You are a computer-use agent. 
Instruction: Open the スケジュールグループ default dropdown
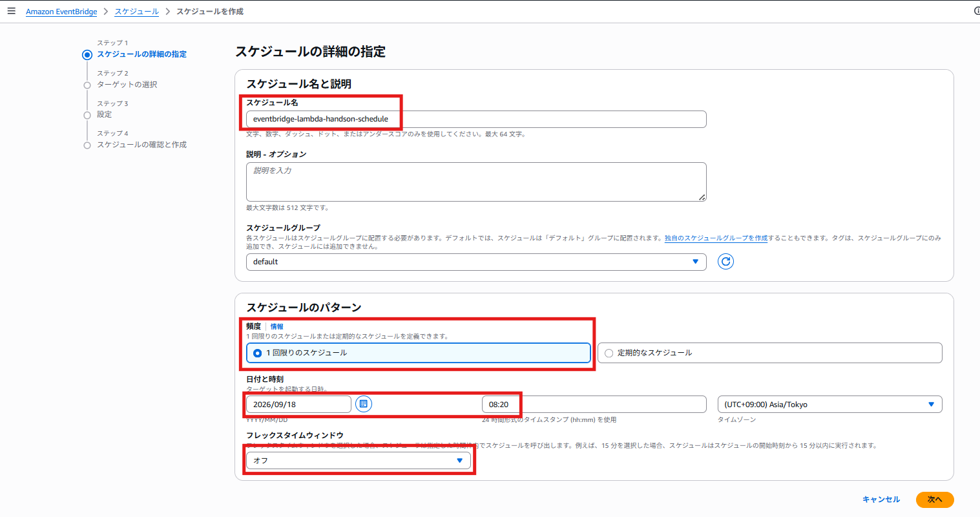[x=476, y=262]
